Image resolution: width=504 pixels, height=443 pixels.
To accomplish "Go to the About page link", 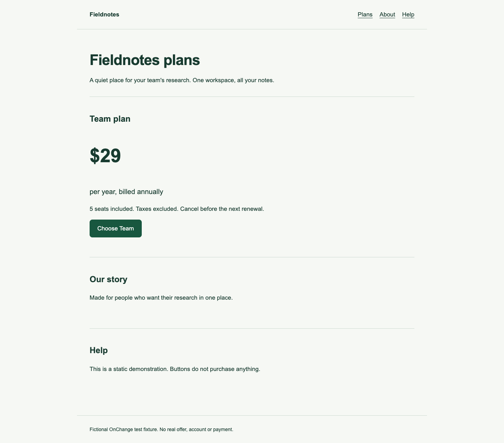I will pyautogui.click(x=387, y=14).
